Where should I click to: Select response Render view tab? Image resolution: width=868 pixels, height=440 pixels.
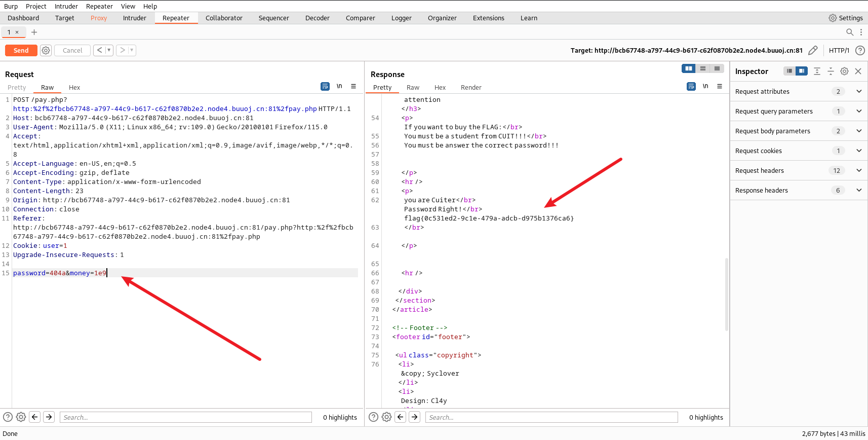coord(471,87)
